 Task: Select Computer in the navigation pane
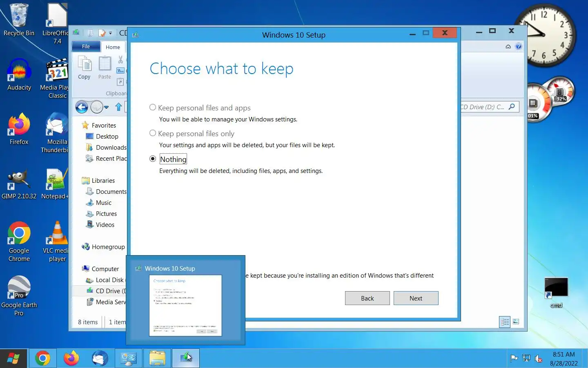coord(105,269)
